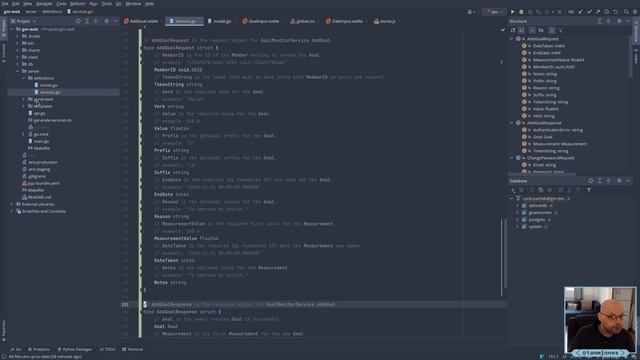Open the run configuration dropdown
640x360 pixels.
(494, 12)
